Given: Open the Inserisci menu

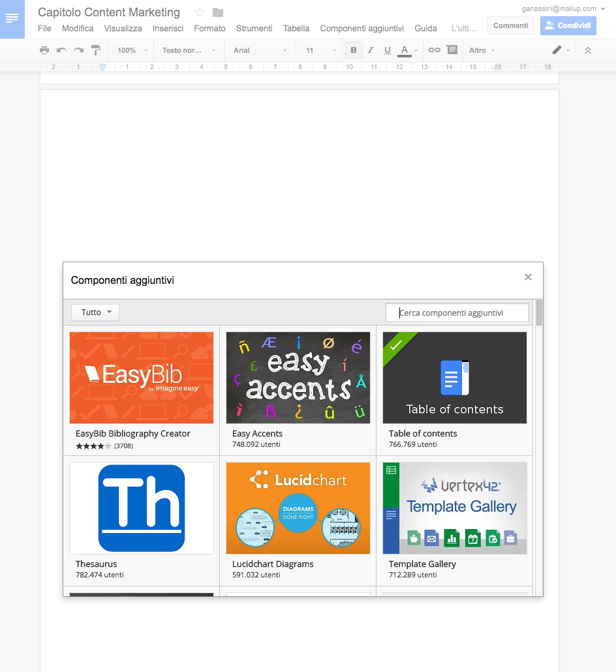Looking at the screenshot, I should pyautogui.click(x=168, y=29).
